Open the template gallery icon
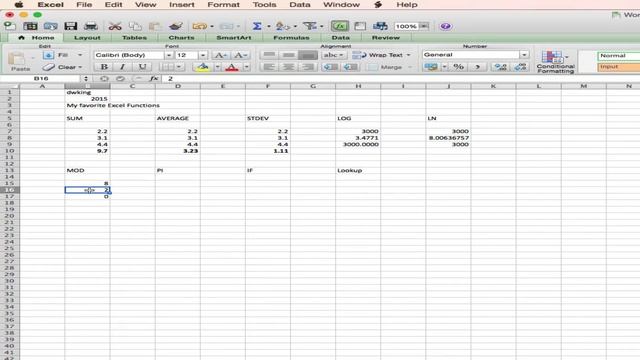 (30, 26)
